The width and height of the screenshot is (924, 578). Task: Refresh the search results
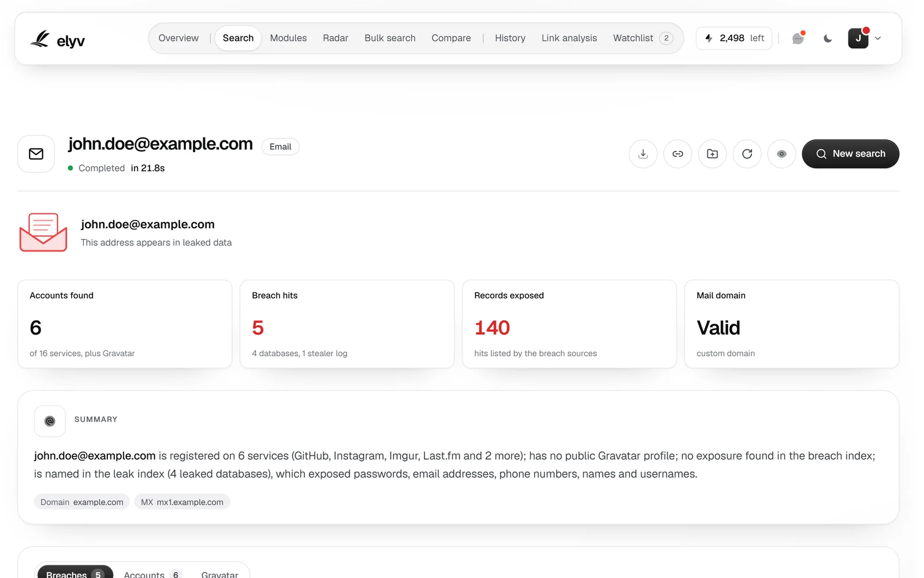point(747,154)
